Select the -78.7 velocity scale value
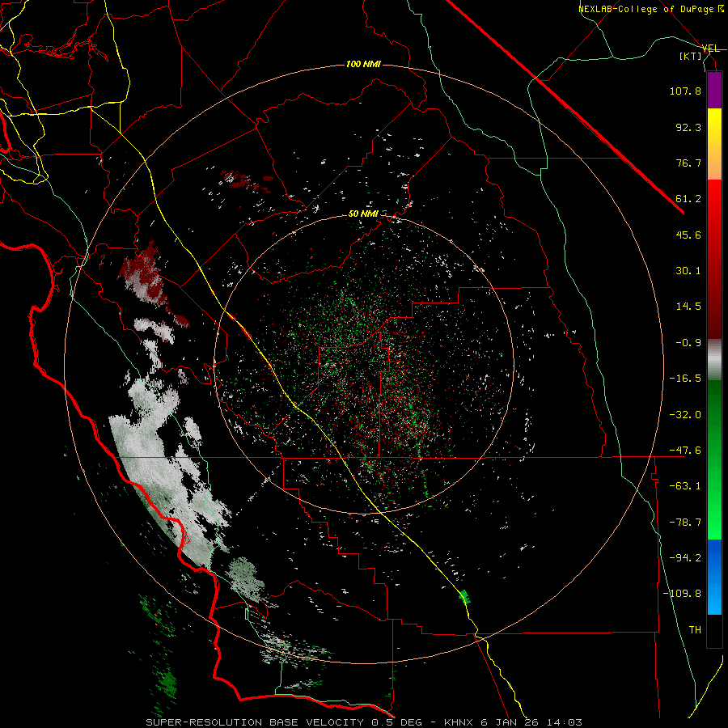Image resolution: width=728 pixels, height=728 pixels. pyautogui.click(x=685, y=523)
